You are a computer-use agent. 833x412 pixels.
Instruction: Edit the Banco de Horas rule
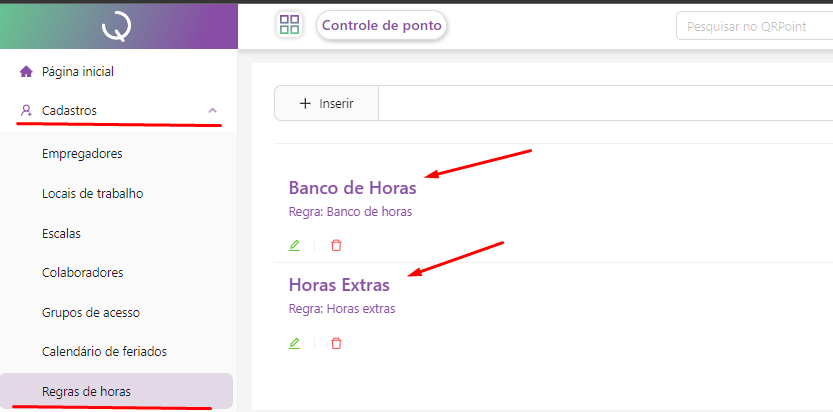[294, 245]
